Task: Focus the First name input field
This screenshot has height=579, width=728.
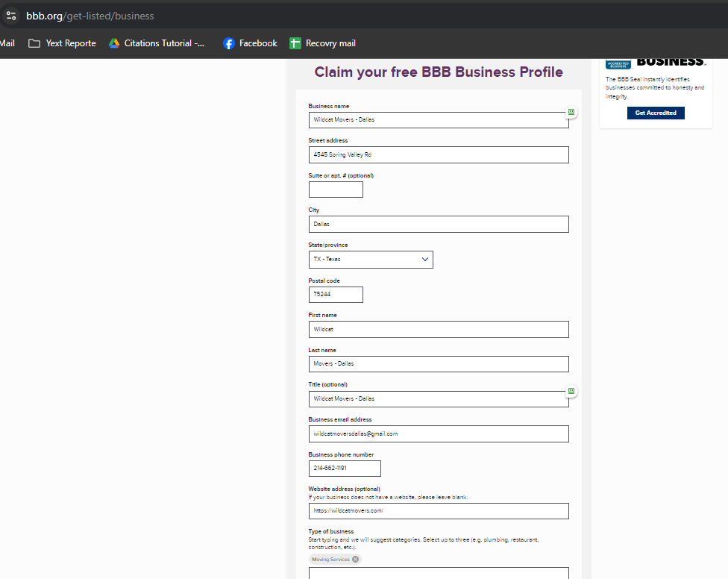Action: 439,329
